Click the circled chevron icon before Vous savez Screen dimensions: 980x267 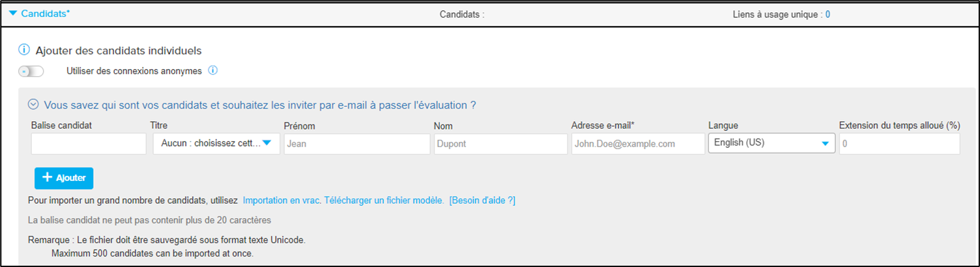coord(33,104)
